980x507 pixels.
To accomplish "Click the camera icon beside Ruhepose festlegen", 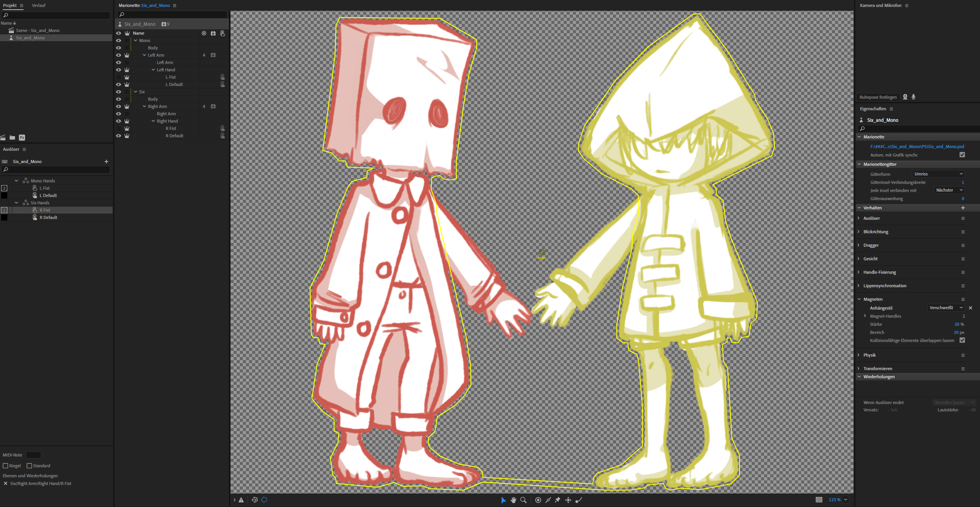I will (x=905, y=97).
